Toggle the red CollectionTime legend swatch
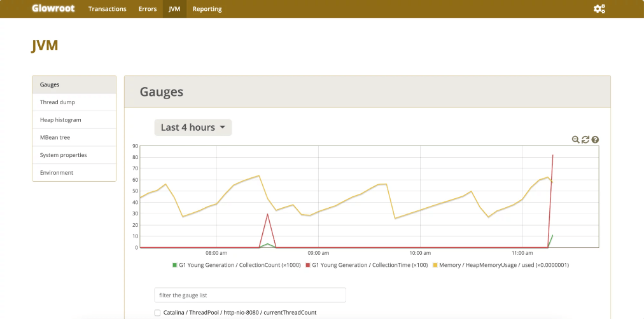 pos(309,264)
